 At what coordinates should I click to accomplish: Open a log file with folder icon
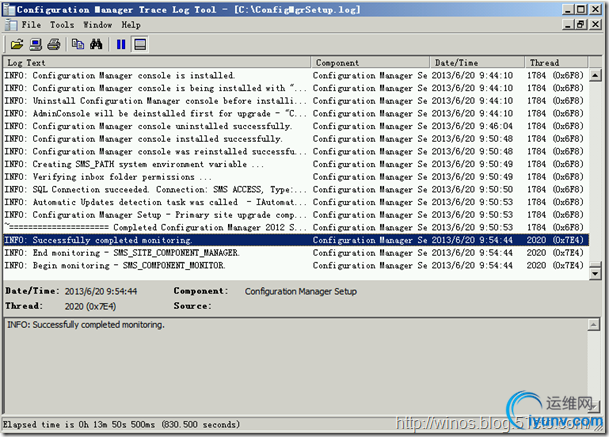click(x=17, y=44)
